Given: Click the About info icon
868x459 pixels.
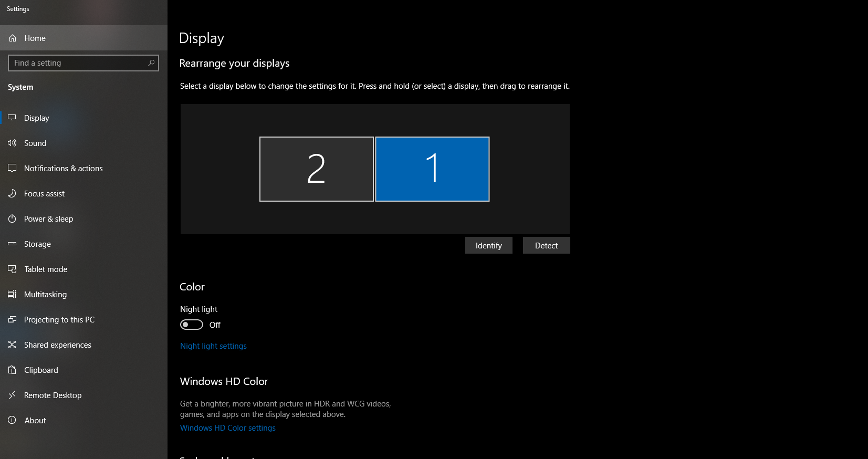Looking at the screenshot, I should click(x=12, y=421).
